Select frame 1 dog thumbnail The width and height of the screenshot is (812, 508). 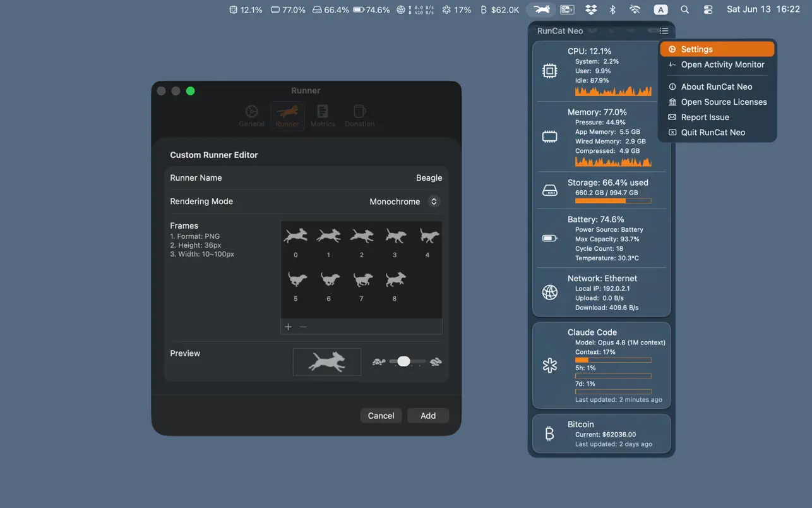pos(328,236)
